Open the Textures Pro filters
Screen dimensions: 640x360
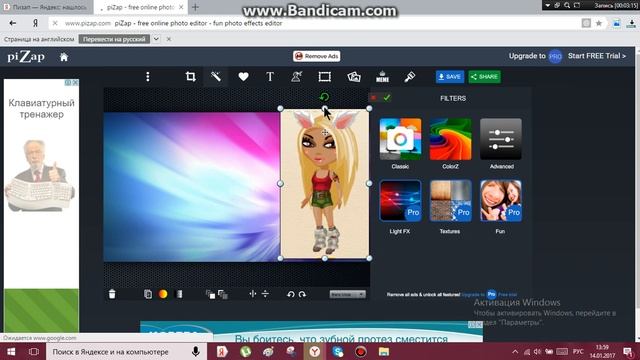(450, 201)
